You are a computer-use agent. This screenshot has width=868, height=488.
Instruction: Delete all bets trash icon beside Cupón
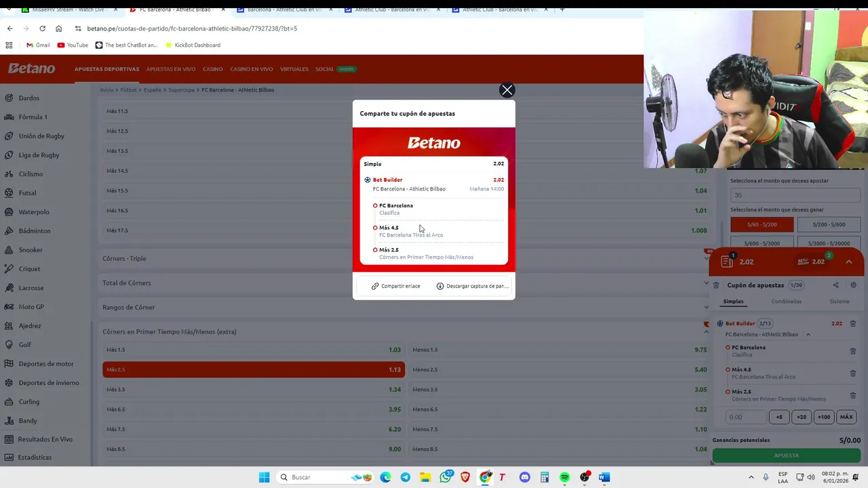716,285
